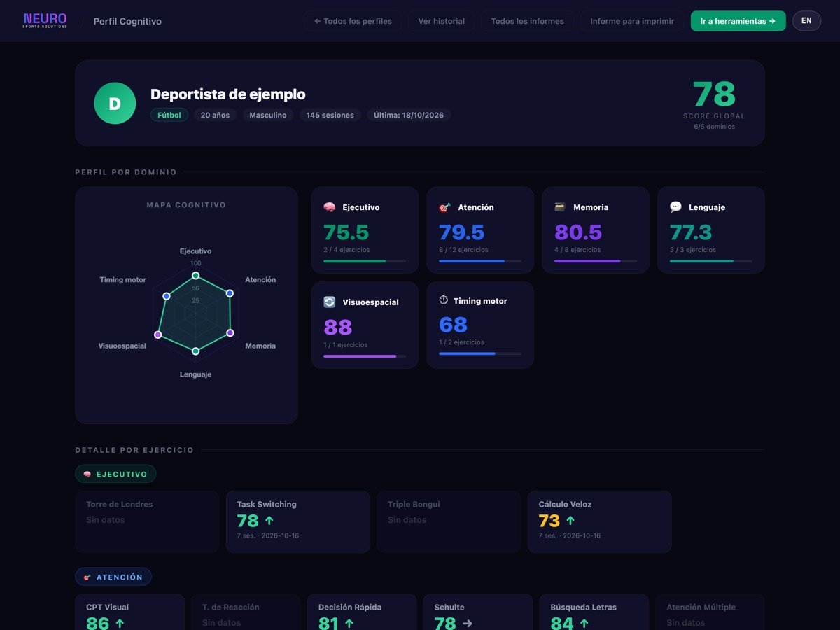The image size is (840, 630).
Task: Click the Lenguaje score progress bar
Action: (x=711, y=261)
